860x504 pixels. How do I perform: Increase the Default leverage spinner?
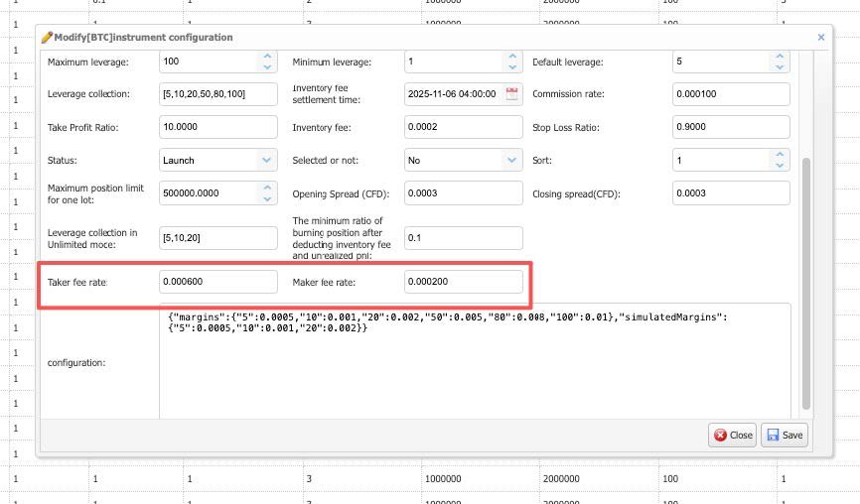pos(780,57)
